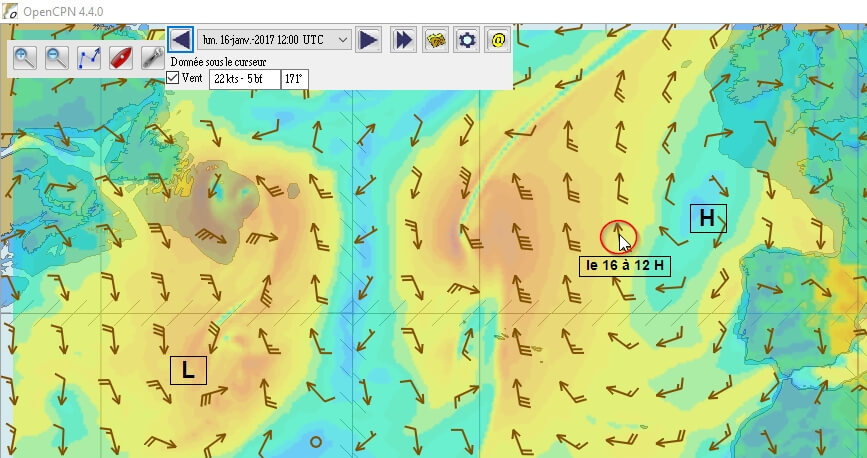Viewport: 867px width, 458px height.
Task: Click the OpenCPN title bar app icon
Action: click(x=10, y=10)
